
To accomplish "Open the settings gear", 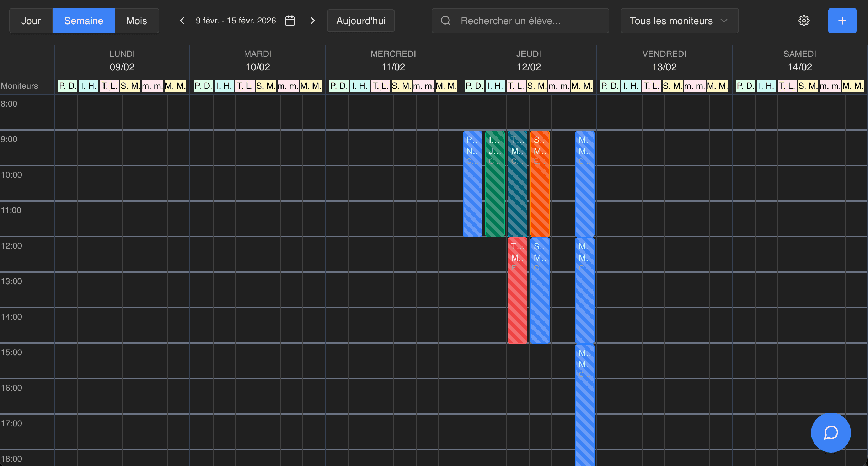I will [x=804, y=20].
